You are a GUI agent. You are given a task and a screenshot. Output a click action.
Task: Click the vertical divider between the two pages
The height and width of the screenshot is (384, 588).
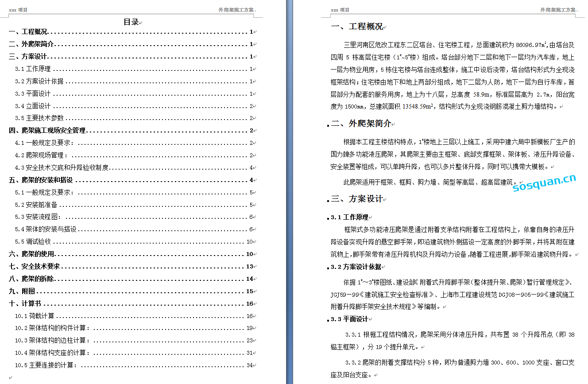pyautogui.click(x=290, y=192)
